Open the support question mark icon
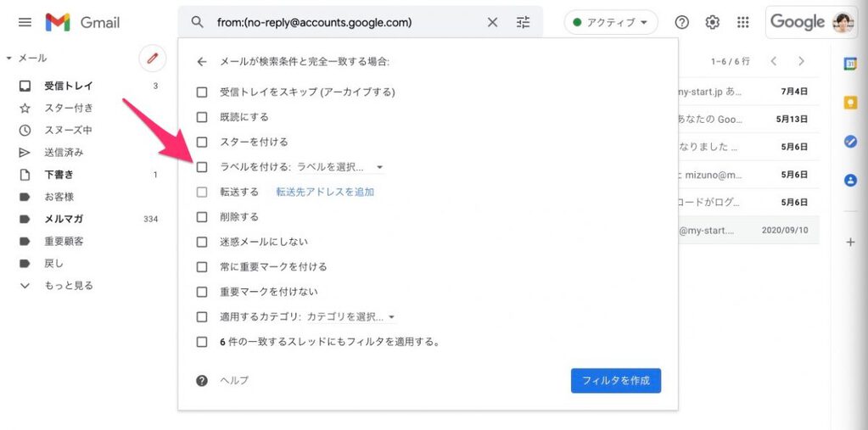 pyautogui.click(x=682, y=23)
